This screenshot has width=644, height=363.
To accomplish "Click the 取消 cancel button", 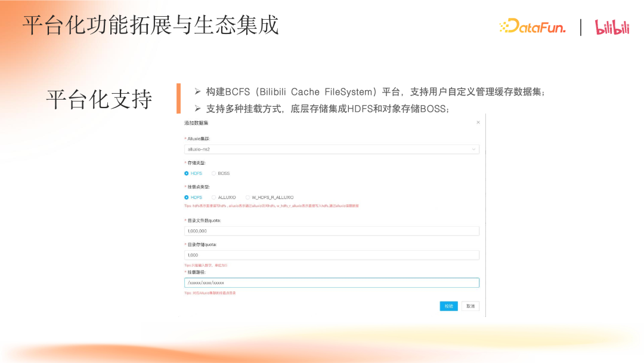I will click(470, 306).
